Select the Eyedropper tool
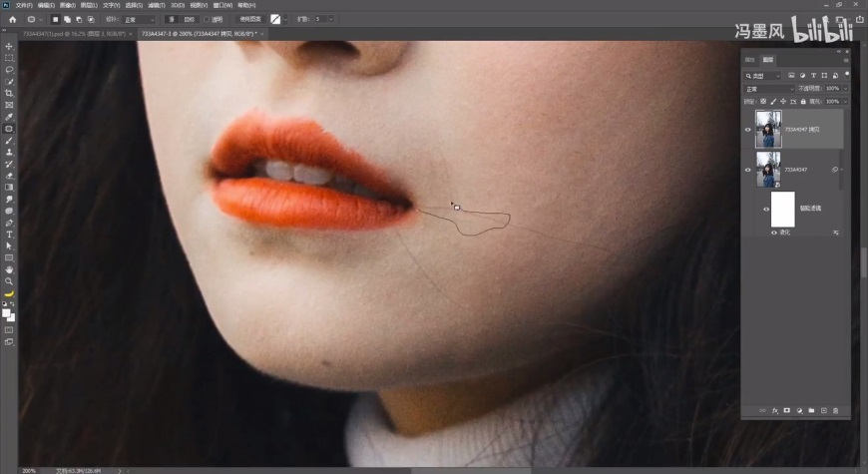The image size is (868, 474). click(x=9, y=117)
